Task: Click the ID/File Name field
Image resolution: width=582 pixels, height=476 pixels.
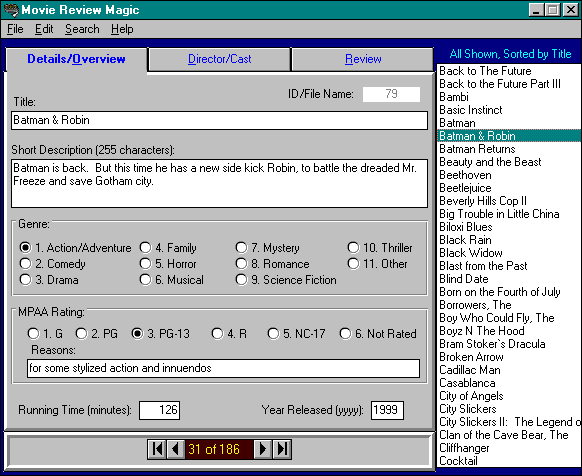Action: (x=392, y=94)
